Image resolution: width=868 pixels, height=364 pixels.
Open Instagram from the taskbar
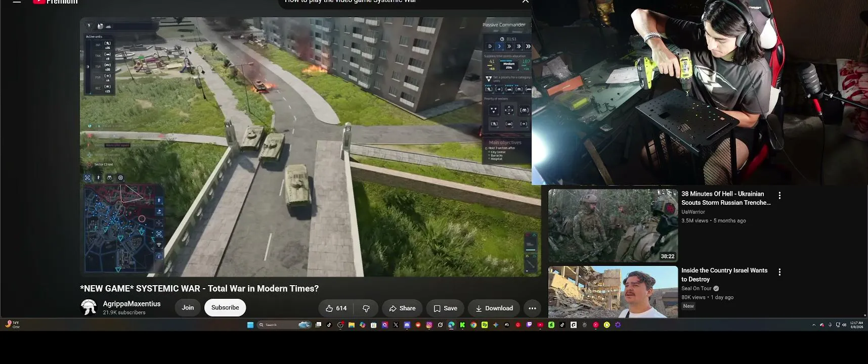click(429, 325)
